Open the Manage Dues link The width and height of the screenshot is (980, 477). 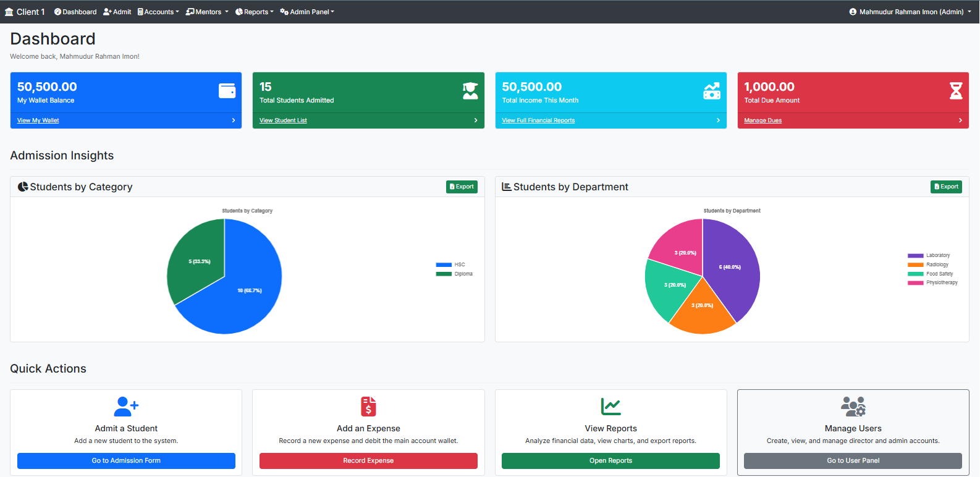(762, 120)
